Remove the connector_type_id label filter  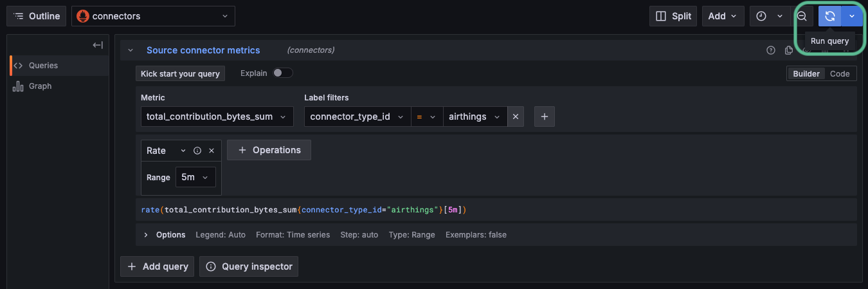[516, 117]
